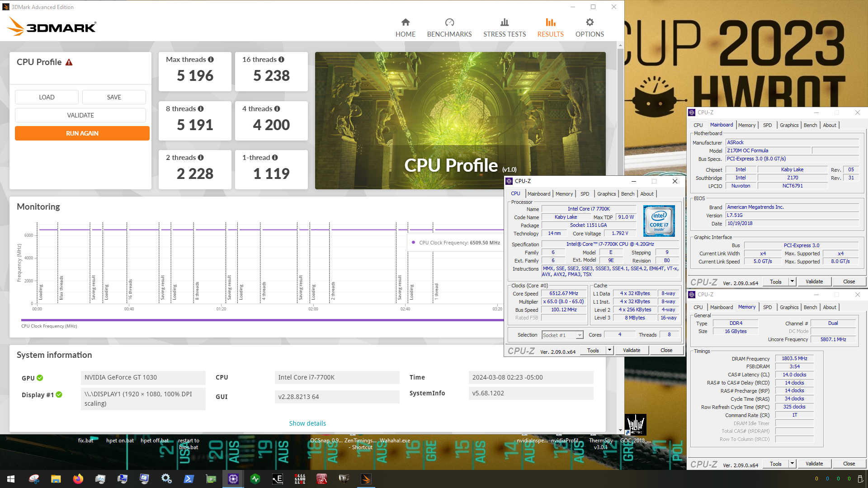Viewport: 868px width, 488px height.
Task: Click the NVIDIA GeForce GT 1030 GPU field
Action: [143, 377]
